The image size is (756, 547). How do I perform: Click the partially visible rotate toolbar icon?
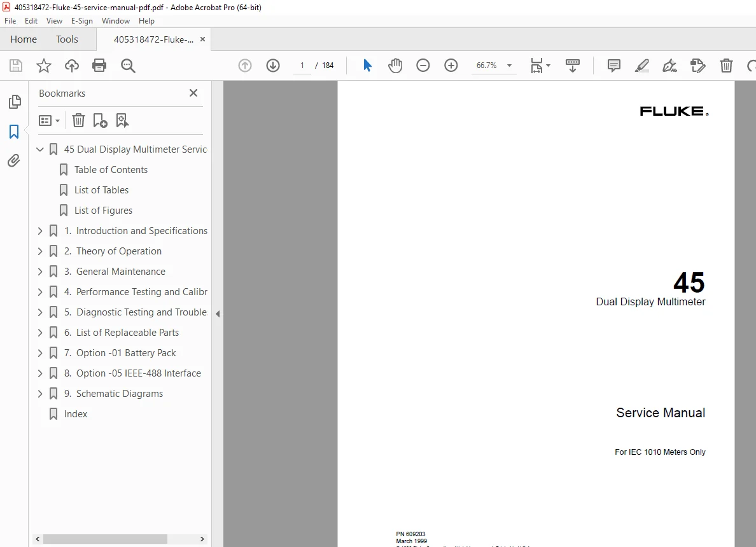pos(751,66)
